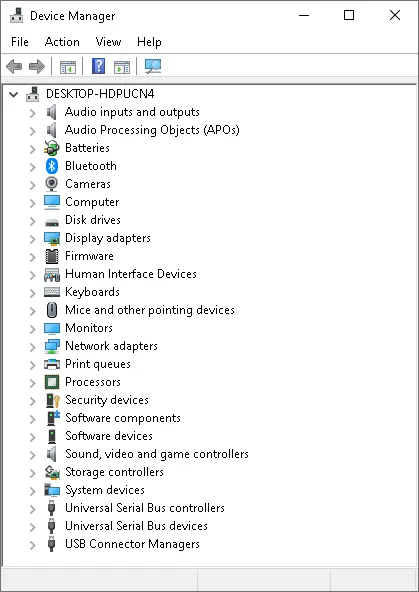
Task: Click the Device Manager title bar icon
Action: tap(17, 16)
